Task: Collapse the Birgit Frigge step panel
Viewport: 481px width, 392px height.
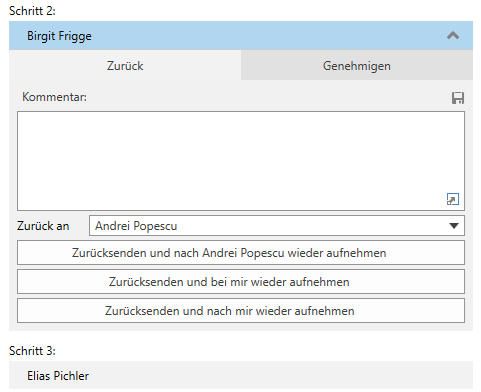Action: coord(453,36)
